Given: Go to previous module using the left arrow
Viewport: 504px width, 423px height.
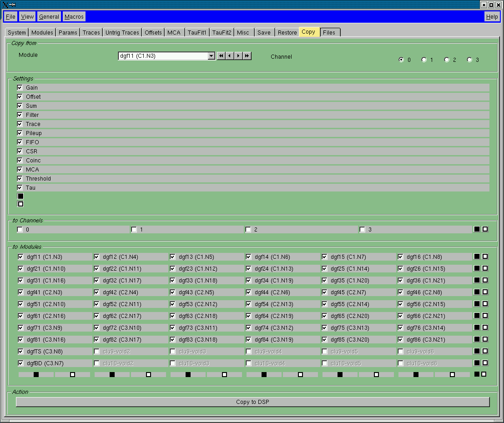Looking at the screenshot, I should (x=230, y=56).
